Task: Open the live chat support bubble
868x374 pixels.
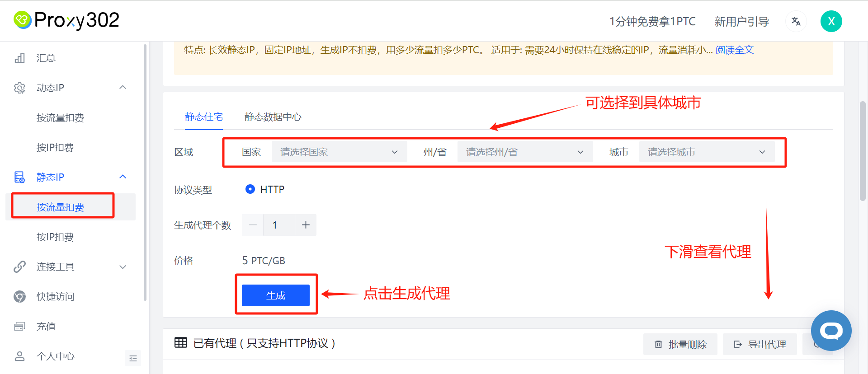Action: 831,331
